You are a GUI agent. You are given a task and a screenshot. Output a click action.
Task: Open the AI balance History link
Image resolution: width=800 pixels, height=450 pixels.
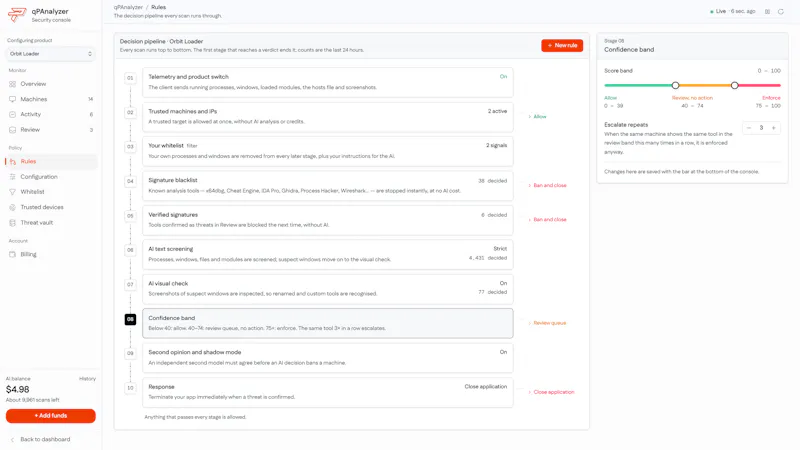(87, 379)
